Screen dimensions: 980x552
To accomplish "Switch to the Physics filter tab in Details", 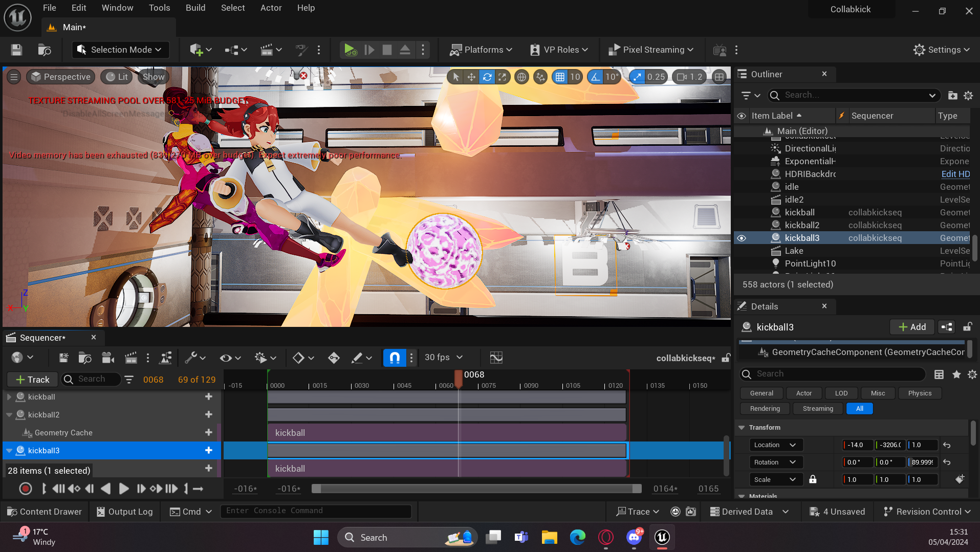I will pyautogui.click(x=920, y=393).
